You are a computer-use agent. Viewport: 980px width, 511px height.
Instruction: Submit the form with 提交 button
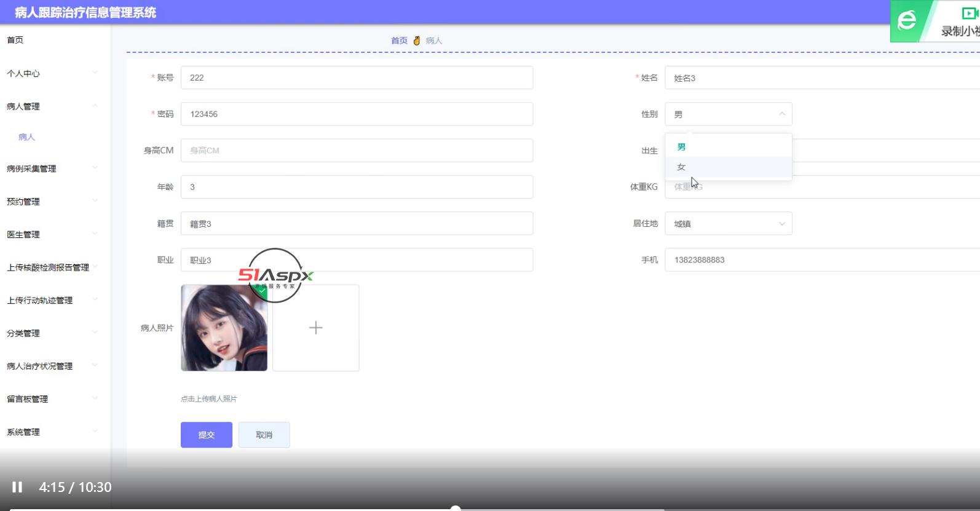(207, 435)
